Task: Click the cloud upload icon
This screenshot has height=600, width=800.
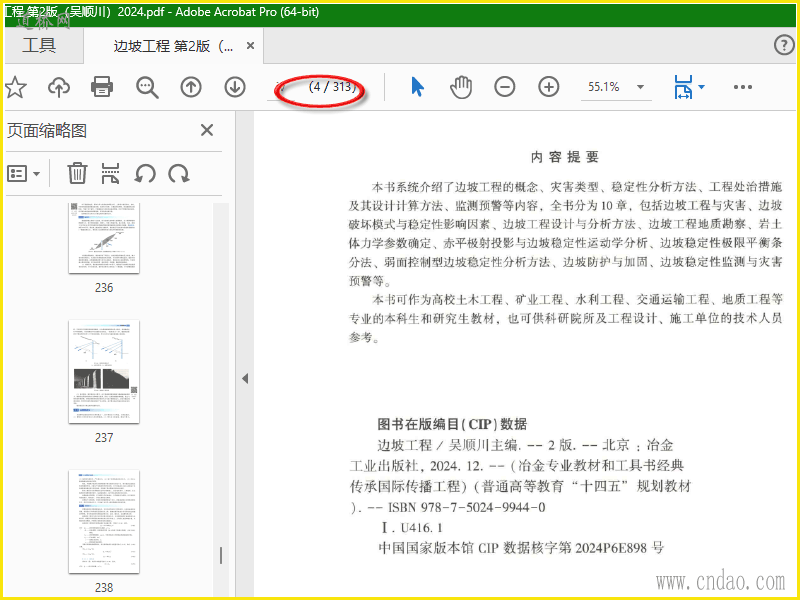Action: tap(59, 87)
